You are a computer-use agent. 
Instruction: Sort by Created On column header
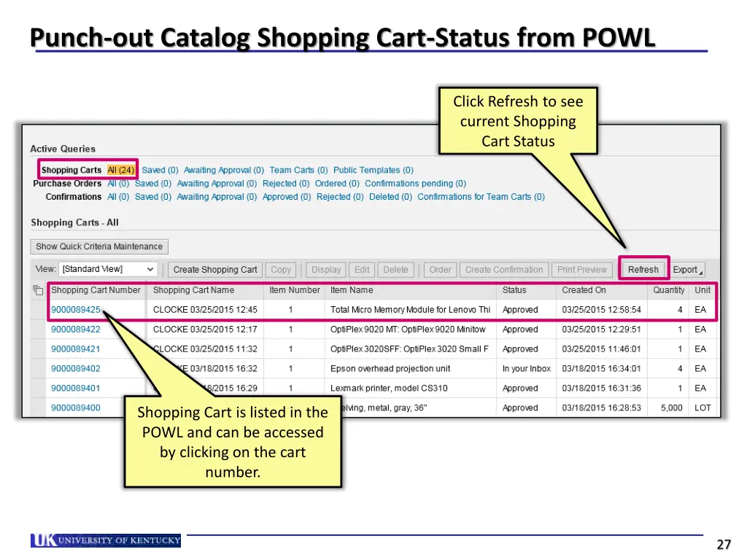(x=601, y=290)
